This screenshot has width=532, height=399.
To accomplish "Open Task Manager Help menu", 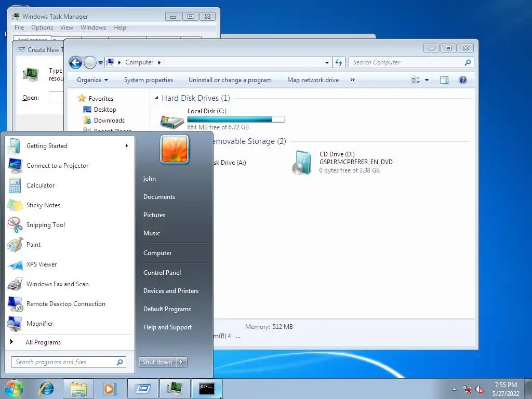I will tap(119, 28).
